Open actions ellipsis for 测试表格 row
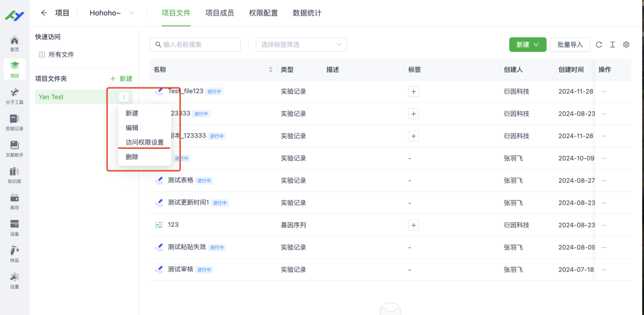This screenshot has width=644, height=315. pos(603,180)
